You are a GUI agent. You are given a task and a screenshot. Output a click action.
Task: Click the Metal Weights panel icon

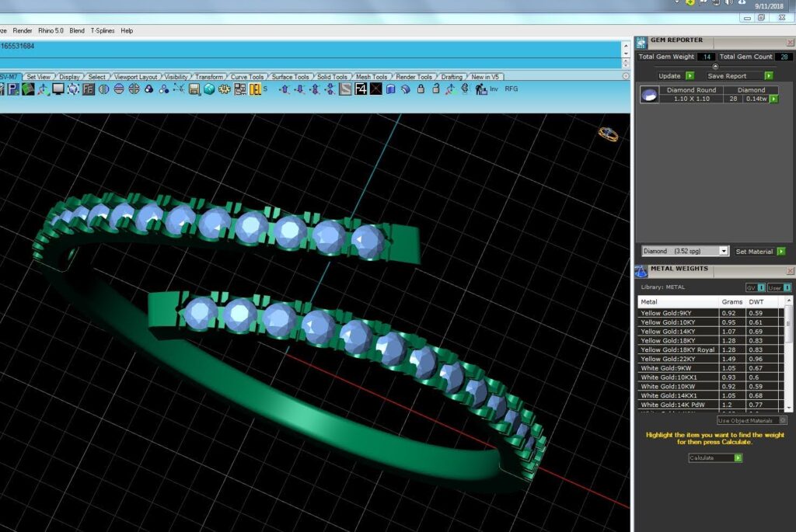coord(641,271)
